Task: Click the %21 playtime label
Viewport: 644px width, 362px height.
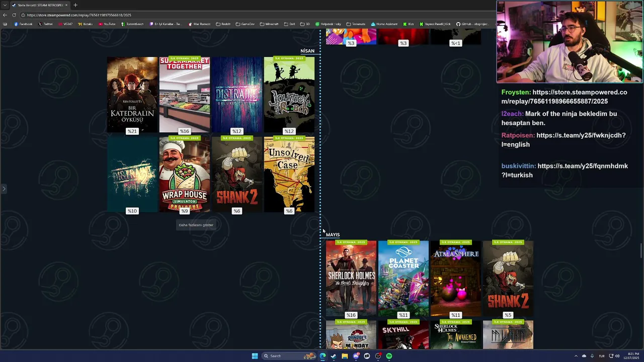Action: click(132, 131)
